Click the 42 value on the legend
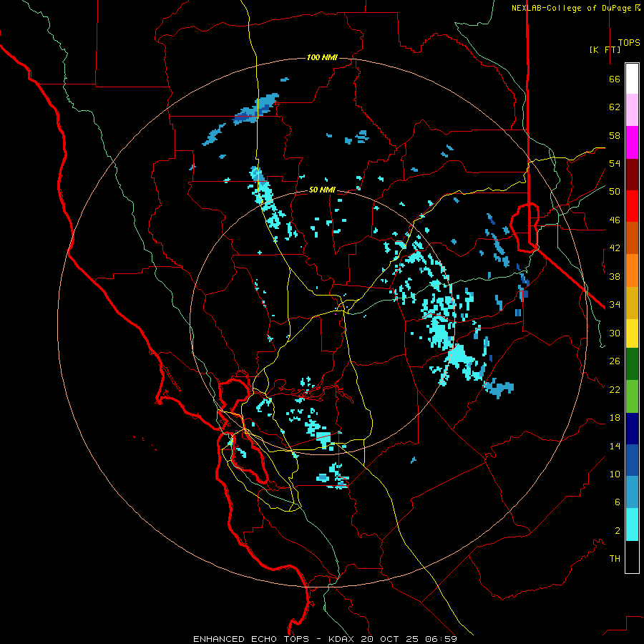This screenshot has width=644, height=644. [615, 248]
